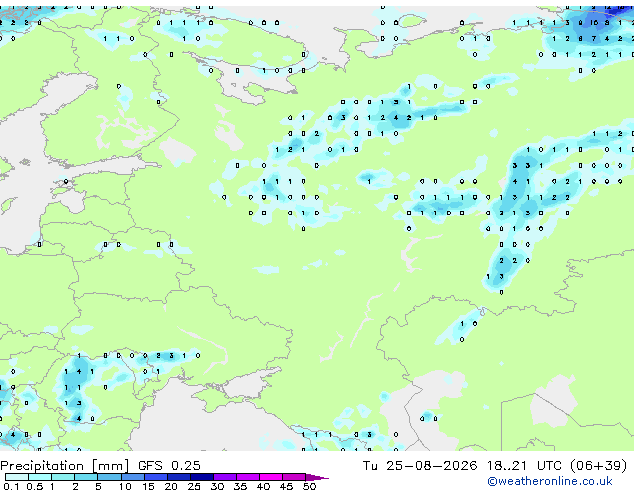
Task: Click the over-50 mm legend arrow tip
Action: coord(317,477)
